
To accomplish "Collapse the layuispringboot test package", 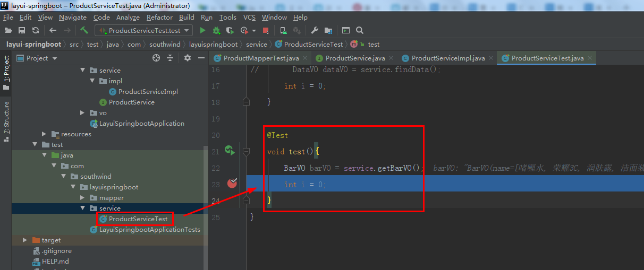I will pos(73,187).
